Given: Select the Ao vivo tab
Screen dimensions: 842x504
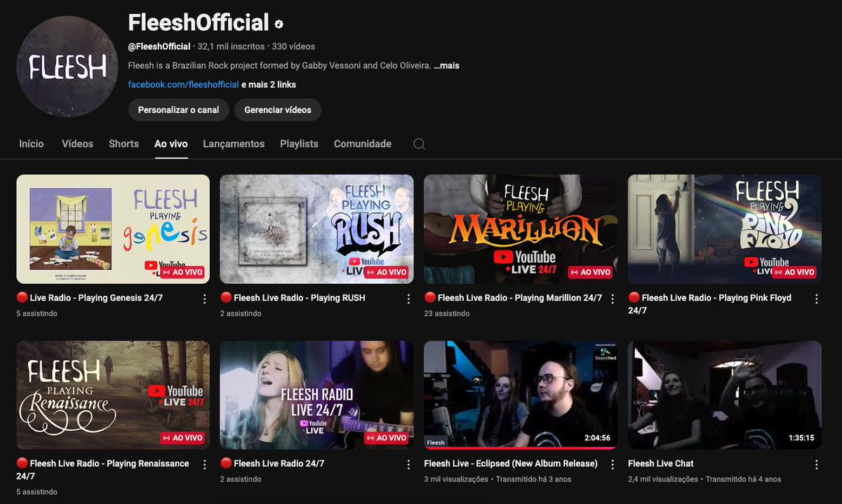Looking at the screenshot, I should click(x=171, y=144).
